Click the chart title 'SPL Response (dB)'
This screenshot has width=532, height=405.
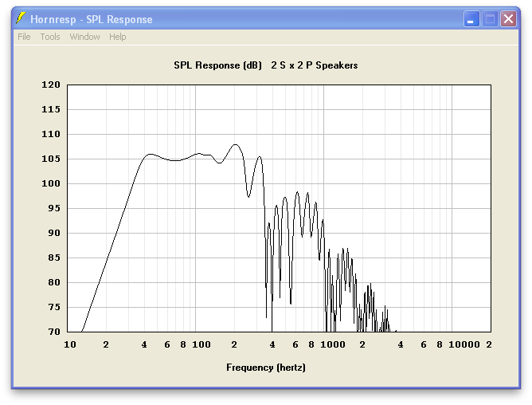coord(218,65)
